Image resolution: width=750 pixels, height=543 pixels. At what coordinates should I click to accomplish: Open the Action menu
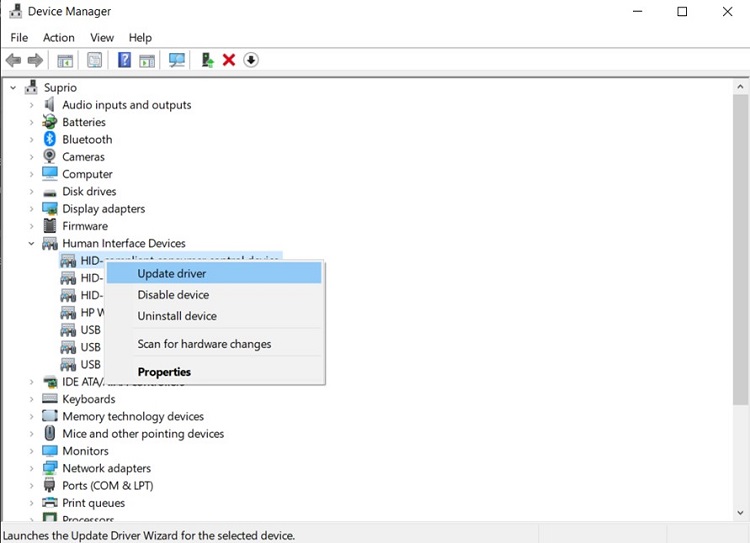point(59,37)
